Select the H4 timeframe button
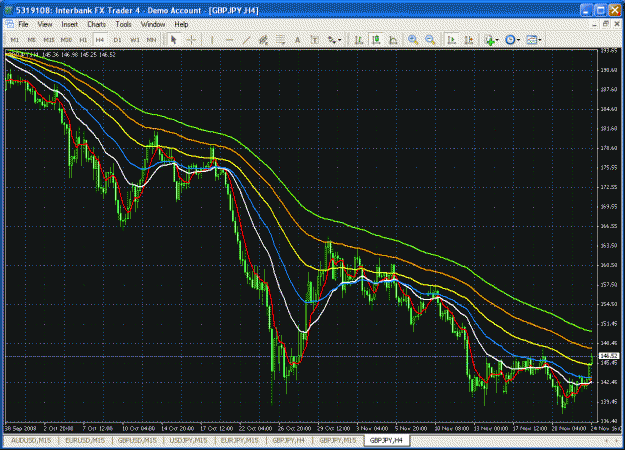The image size is (625, 450). (100, 40)
